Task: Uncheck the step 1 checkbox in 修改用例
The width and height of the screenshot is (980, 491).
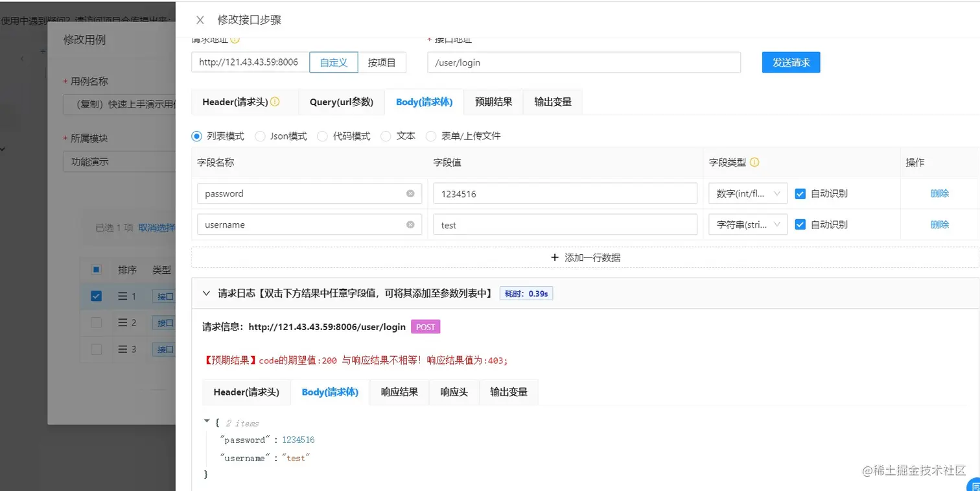Action: point(96,296)
